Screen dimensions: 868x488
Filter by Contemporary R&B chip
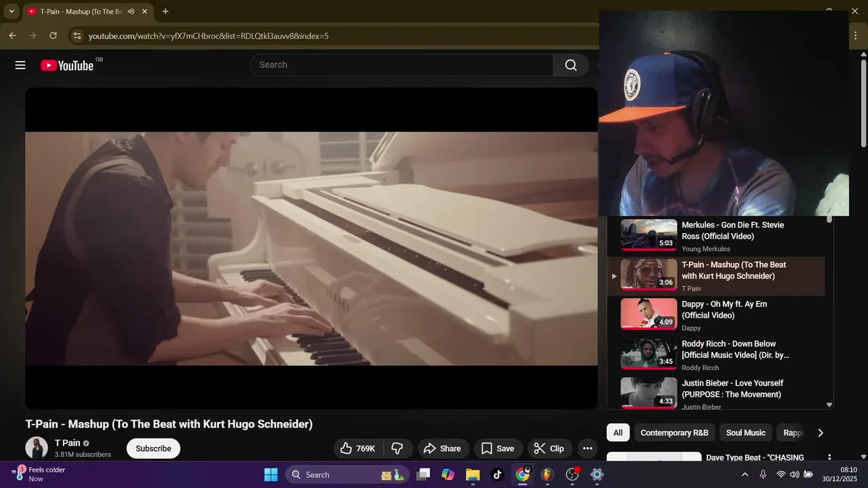tap(674, 432)
